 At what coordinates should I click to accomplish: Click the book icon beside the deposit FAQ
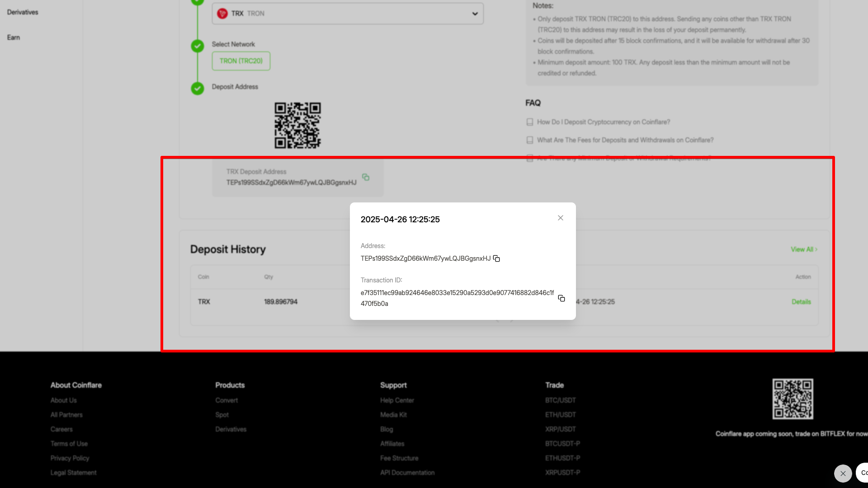(530, 122)
